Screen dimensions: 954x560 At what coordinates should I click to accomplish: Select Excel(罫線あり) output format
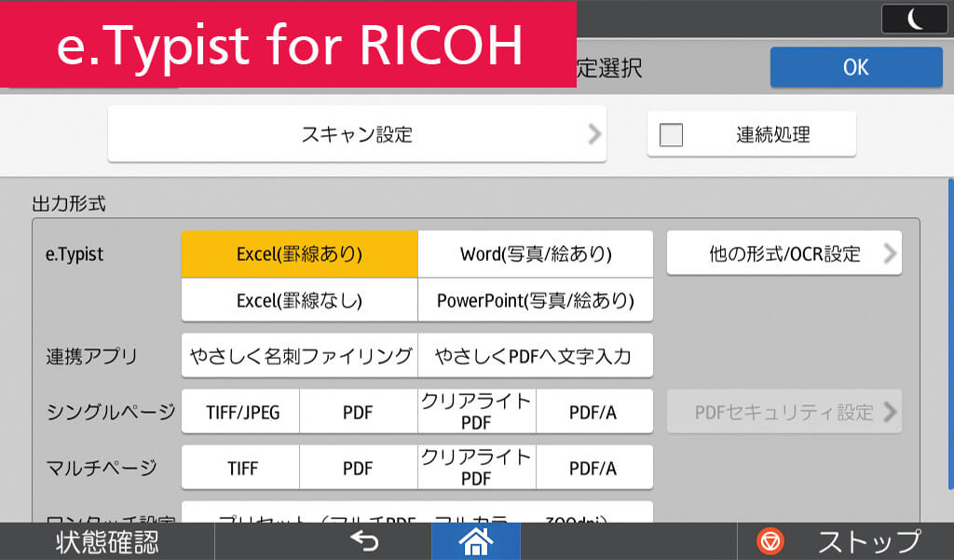(299, 253)
